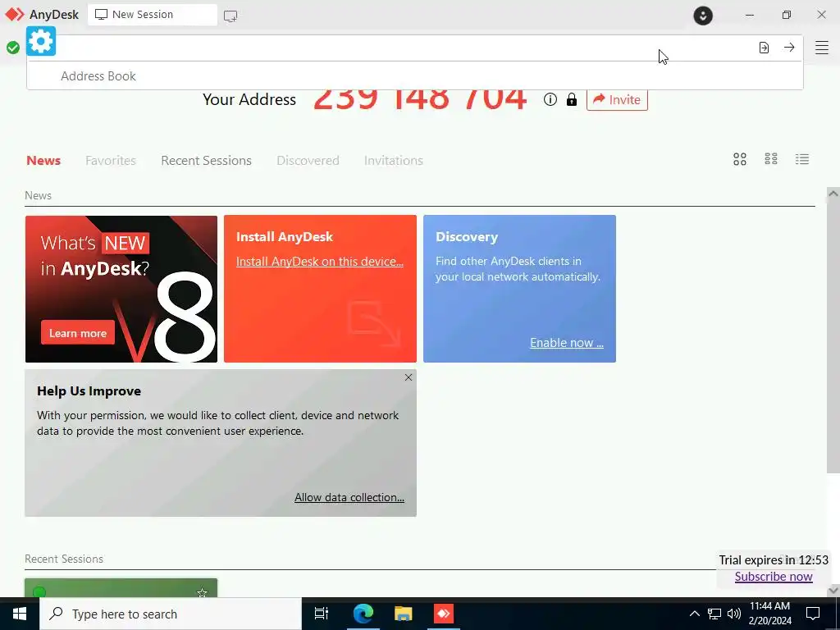This screenshot has height=630, width=840.
Task: Dismiss the Help Us Improve card
Action: (x=409, y=377)
